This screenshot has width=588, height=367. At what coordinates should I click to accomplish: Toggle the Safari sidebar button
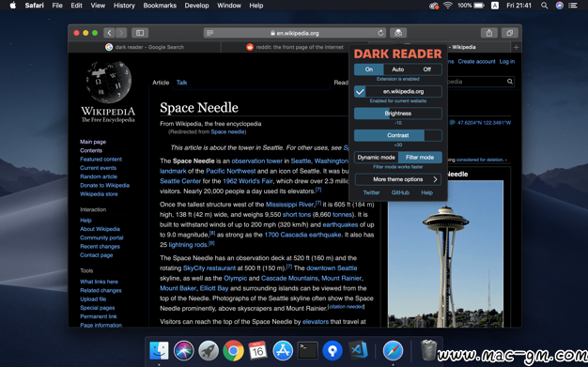coord(140,33)
